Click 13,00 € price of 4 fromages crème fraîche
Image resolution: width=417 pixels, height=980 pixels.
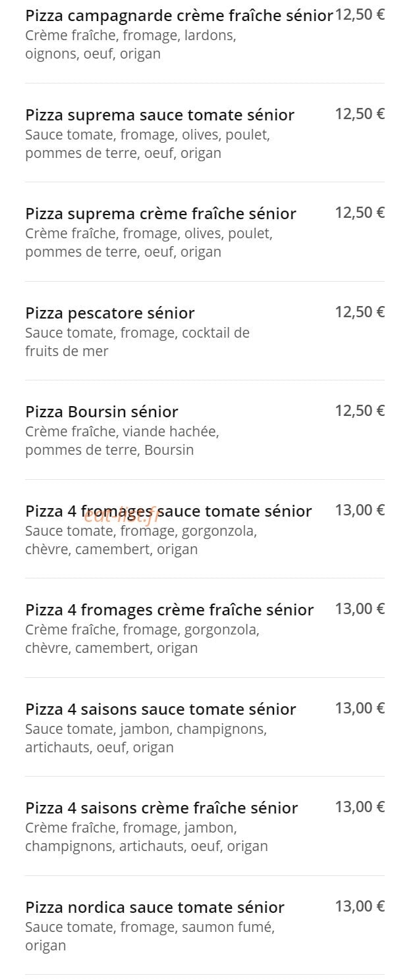tap(360, 609)
